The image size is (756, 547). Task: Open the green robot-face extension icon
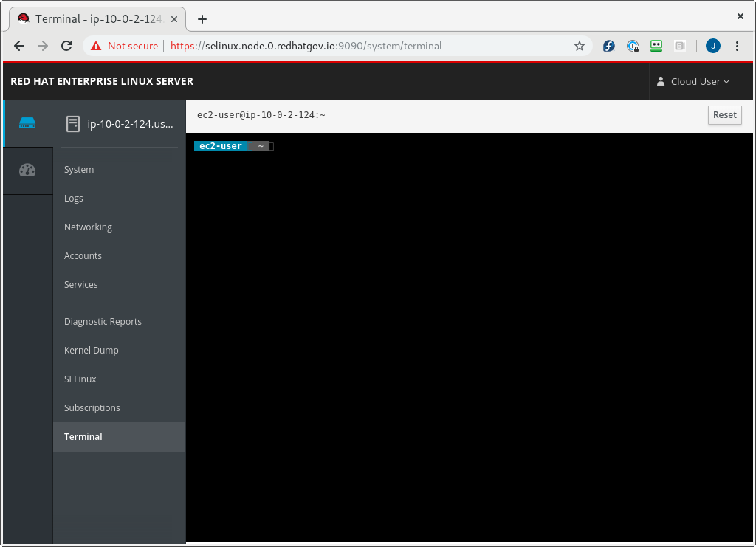click(x=656, y=46)
